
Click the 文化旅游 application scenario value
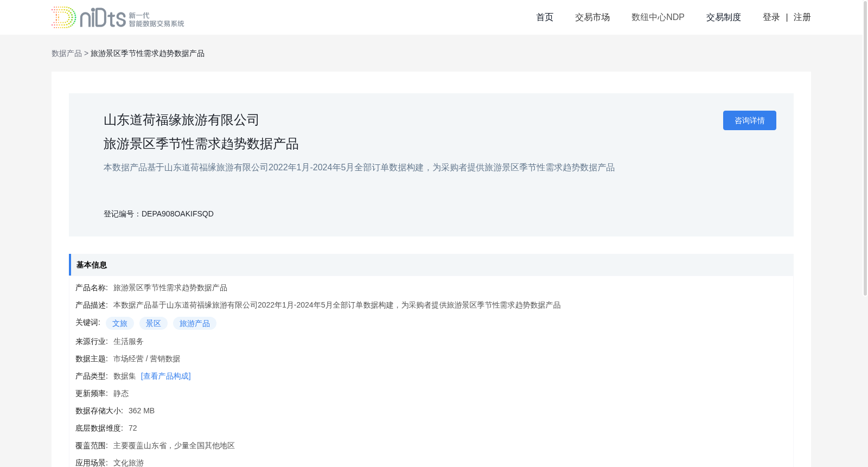pos(129,463)
